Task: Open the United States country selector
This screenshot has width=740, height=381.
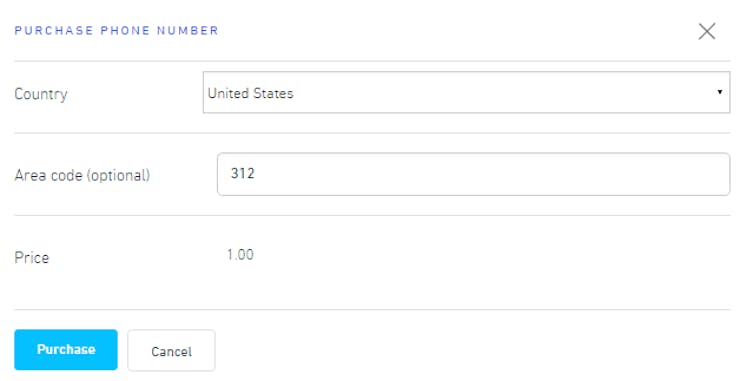Action: (x=466, y=92)
